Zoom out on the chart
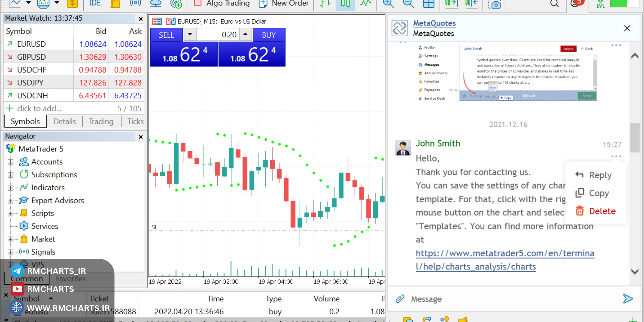Viewport: 644px width, 322px height. click(408, 4)
